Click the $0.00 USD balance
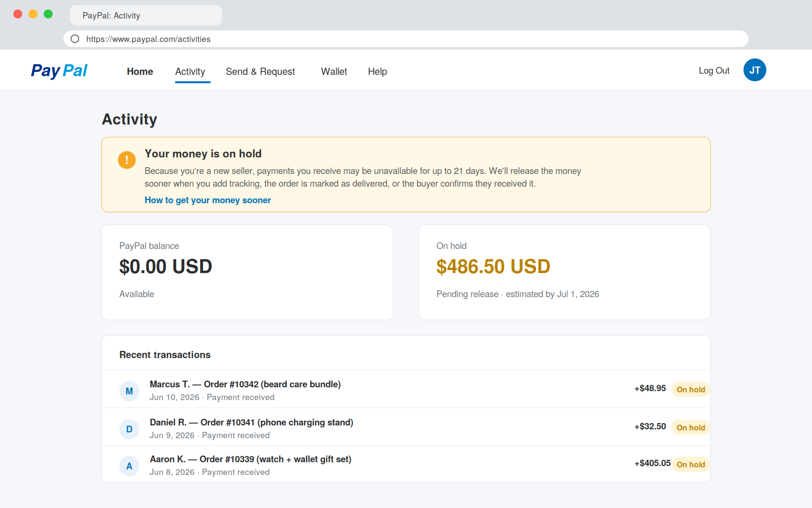Screen dimensions: 812x508 pos(166,266)
